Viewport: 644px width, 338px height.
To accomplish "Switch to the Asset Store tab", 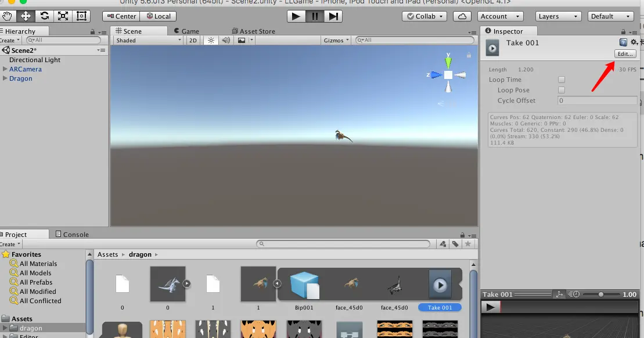I will pyautogui.click(x=253, y=31).
